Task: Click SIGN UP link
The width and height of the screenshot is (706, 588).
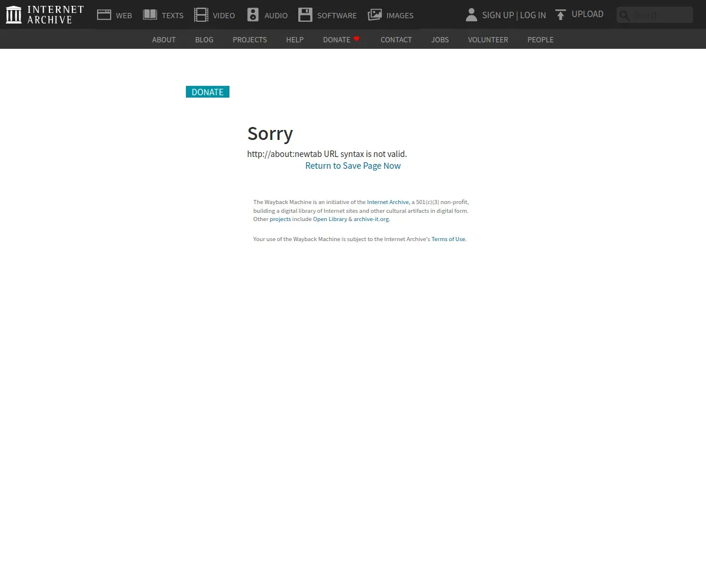Action: tap(498, 15)
